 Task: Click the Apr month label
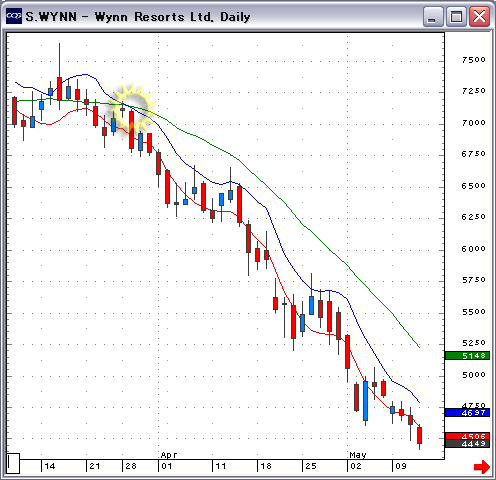169,455
